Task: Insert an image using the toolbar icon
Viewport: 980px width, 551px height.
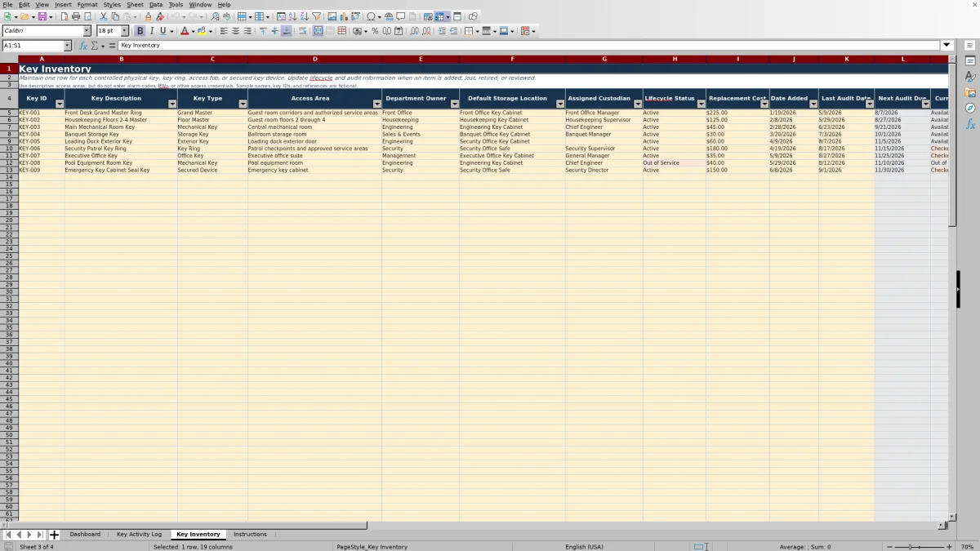Action: pyautogui.click(x=332, y=16)
